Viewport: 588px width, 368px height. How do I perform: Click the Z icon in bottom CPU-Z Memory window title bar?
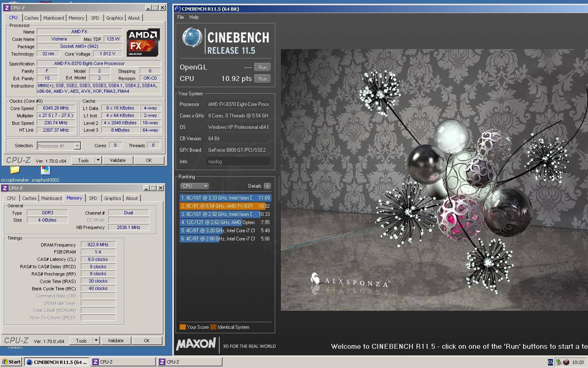[5, 188]
